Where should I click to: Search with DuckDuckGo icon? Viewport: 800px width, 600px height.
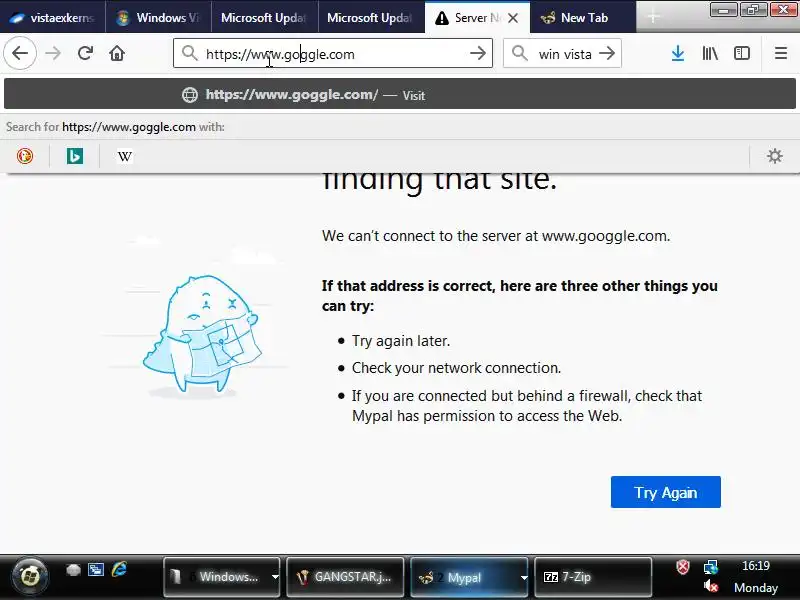[25, 156]
